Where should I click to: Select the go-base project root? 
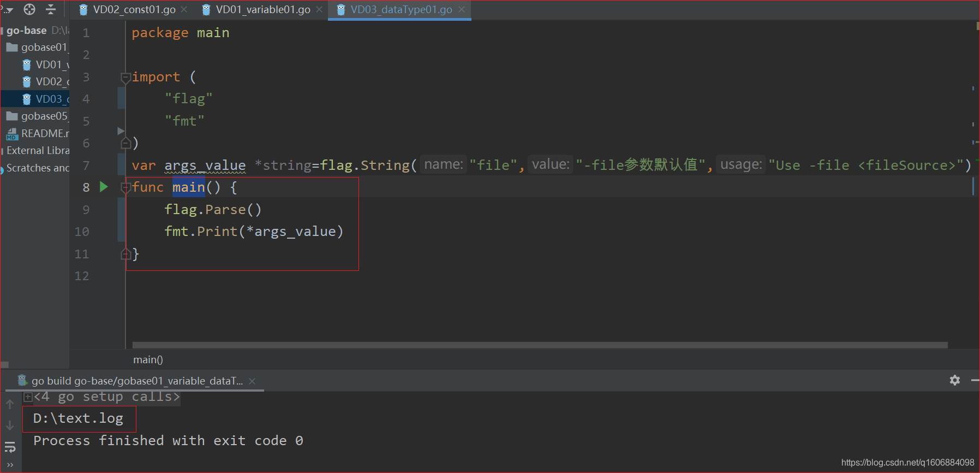[26, 31]
